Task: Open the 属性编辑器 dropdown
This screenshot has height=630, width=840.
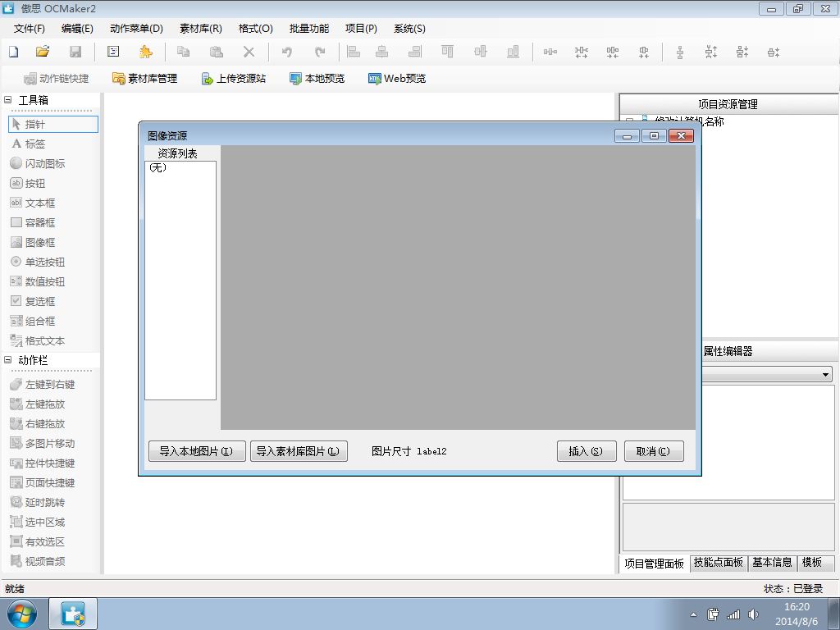Action: (x=826, y=374)
